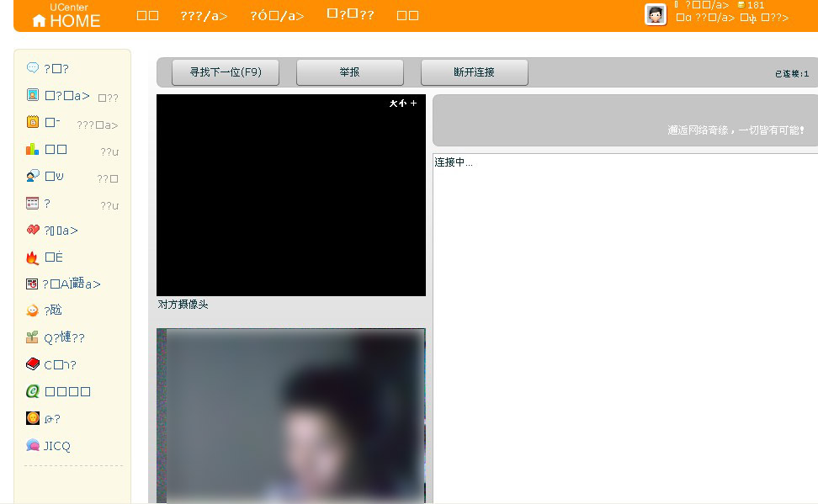Open the portrait photo frame sidebar icon
This screenshot has height=504, width=818.
click(x=32, y=95)
